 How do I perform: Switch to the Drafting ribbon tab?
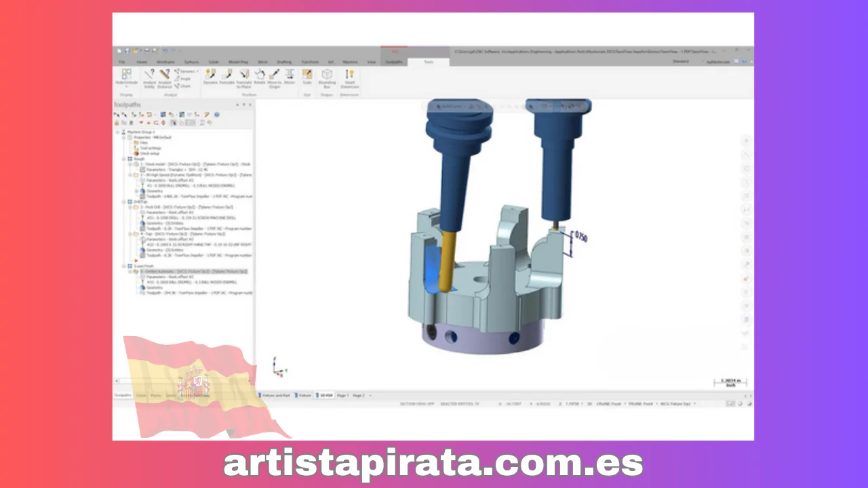tap(284, 62)
